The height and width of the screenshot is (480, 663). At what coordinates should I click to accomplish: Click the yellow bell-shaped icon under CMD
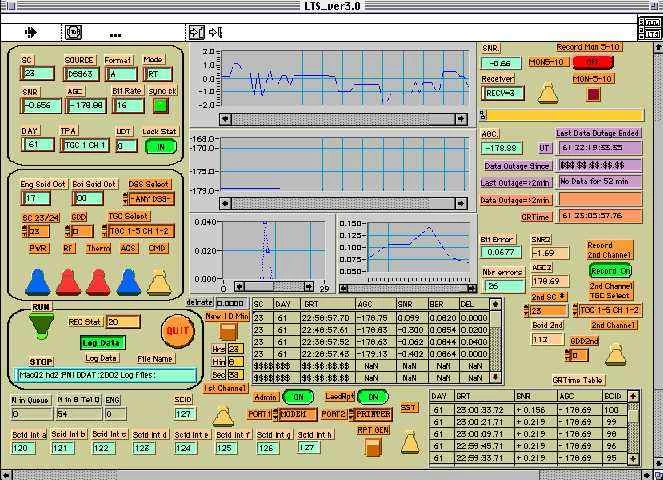click(x=158, y=281)
